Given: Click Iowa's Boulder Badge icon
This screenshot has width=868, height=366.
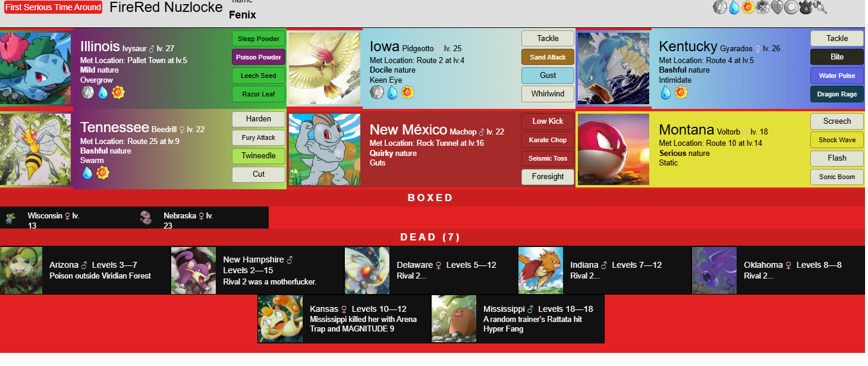Looking at the screenshot, I should tap(377, 92).
